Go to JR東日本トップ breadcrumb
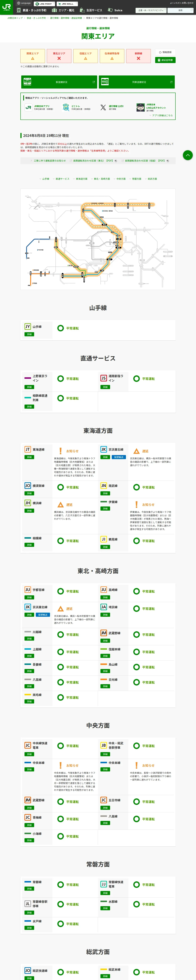Image resolution: width=196 pixels, height=980 pixels. 15,18
